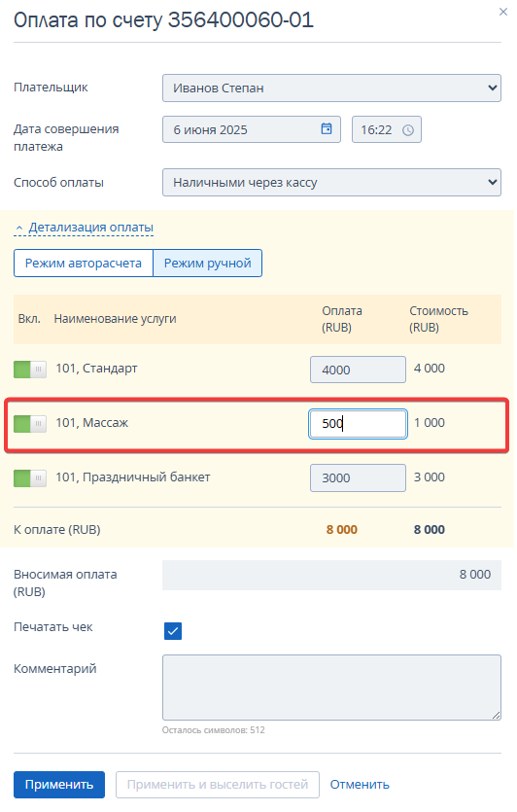Viewport: 517px width, 812px height.
Task: Click the Массаж payment amount field
Action: pyautogui.click(x=359, y=424)
